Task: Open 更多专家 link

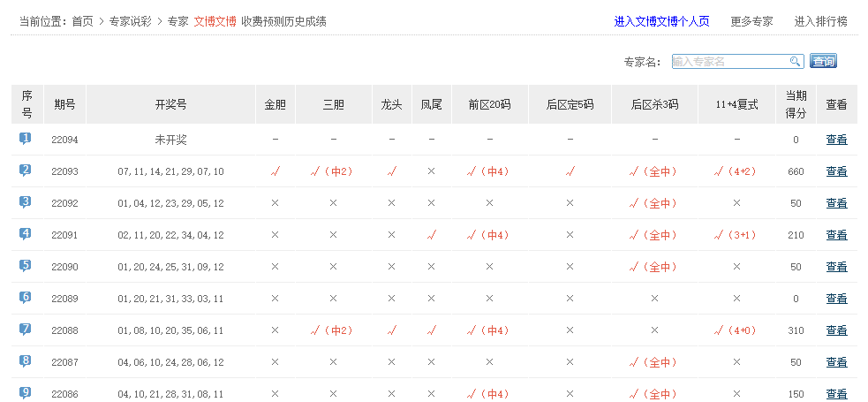Action: (x=751, y=21)
